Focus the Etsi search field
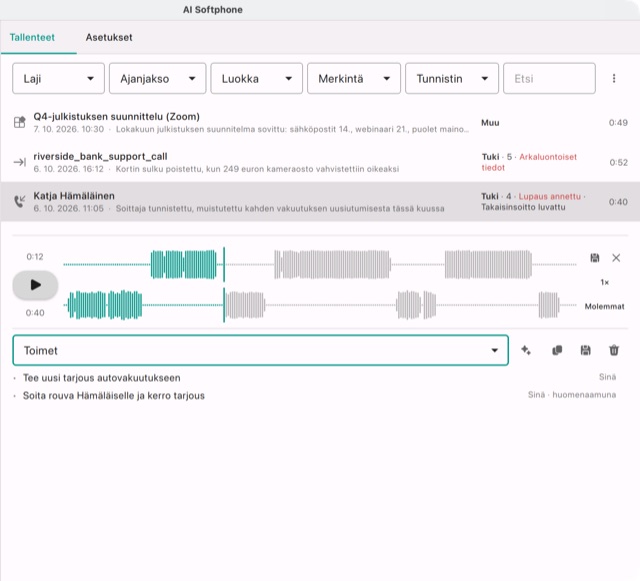This screenshot has height=581, width=640. (549, 78)
